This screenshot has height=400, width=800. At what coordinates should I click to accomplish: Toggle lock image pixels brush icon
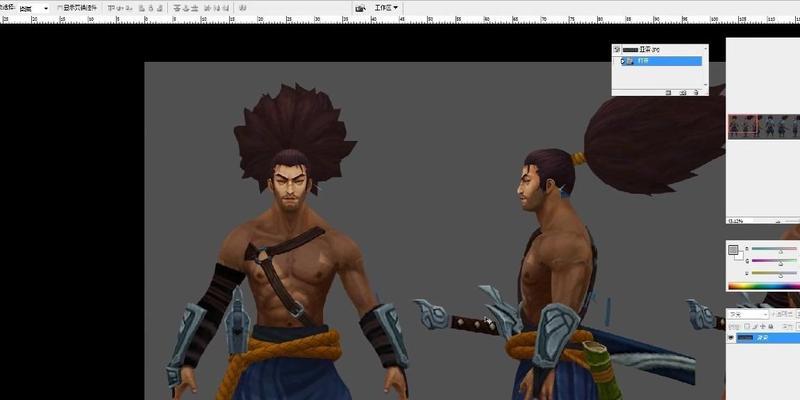[756, 327]
